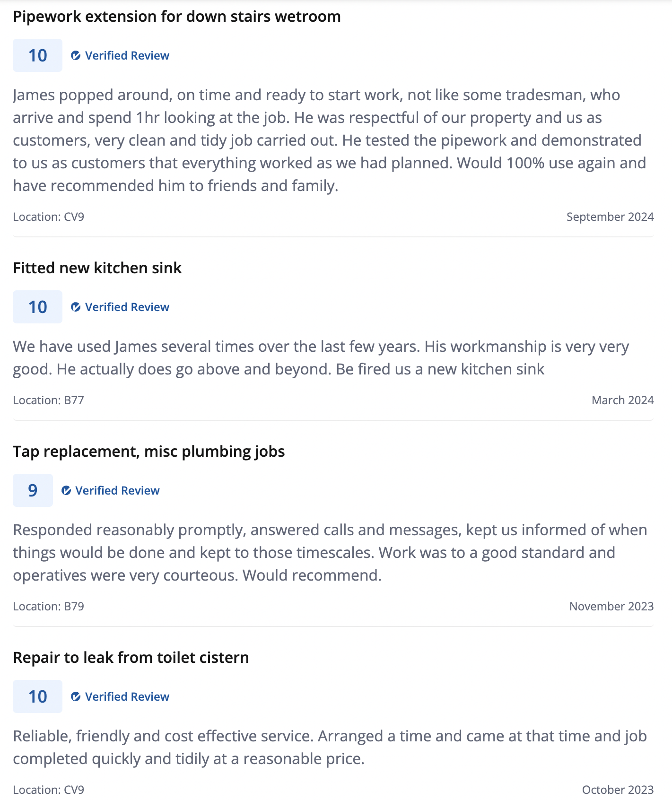Click the Tap replacement, misc plumbing jobs heading

pos(149,452)
